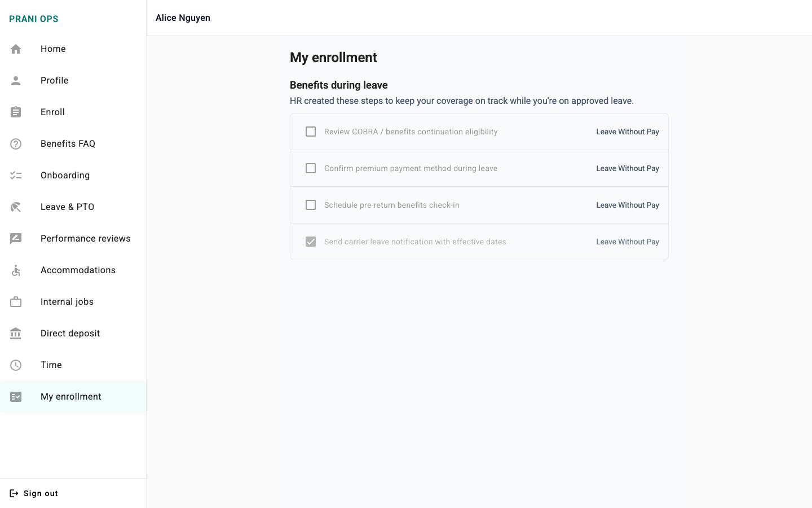Screen dimensions: 812x508
Task: Click the Time clock icon
Action: [16, 365]
